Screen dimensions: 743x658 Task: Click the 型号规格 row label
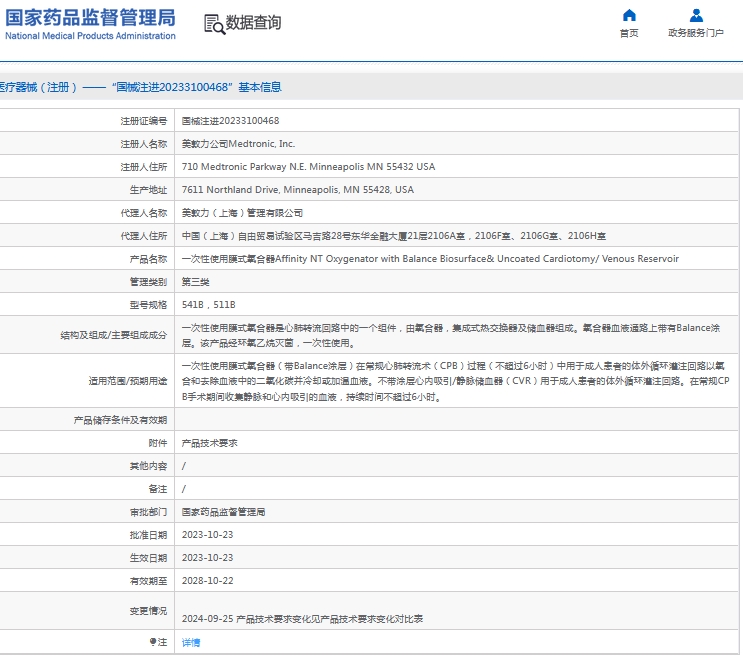(148, 305)
